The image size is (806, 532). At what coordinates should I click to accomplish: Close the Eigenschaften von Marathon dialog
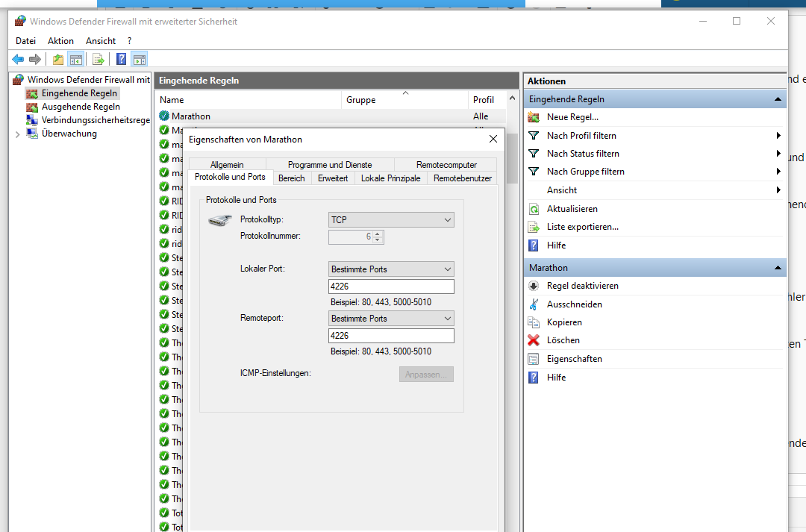tap(493, 140)
